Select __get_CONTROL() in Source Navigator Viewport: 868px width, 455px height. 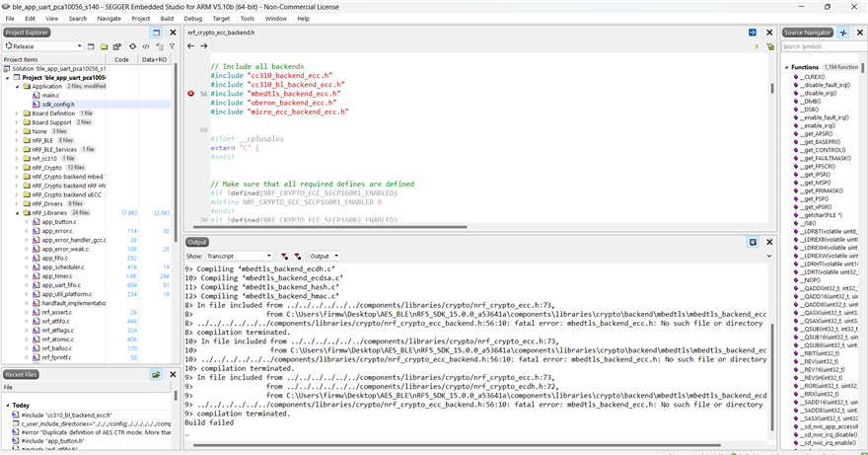point(825,150)
